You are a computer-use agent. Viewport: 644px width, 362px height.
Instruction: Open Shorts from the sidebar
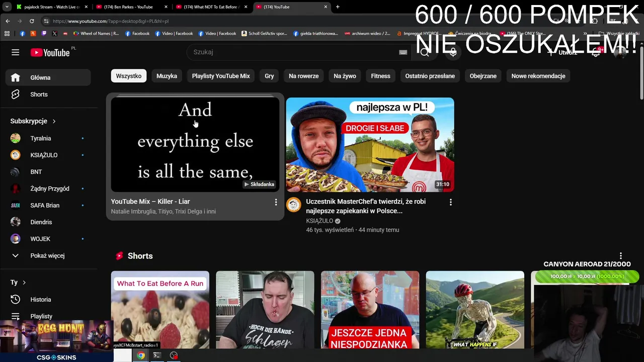(48, 95)
